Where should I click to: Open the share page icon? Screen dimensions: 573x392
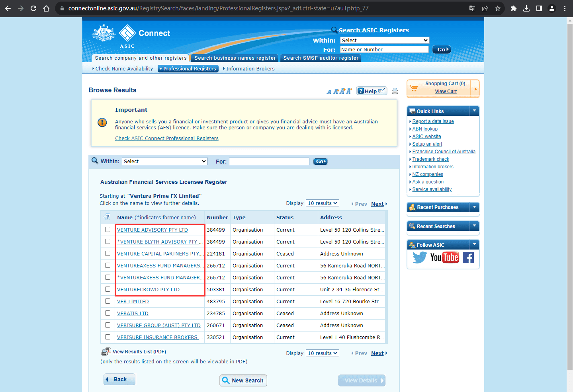tap(485, 8)
